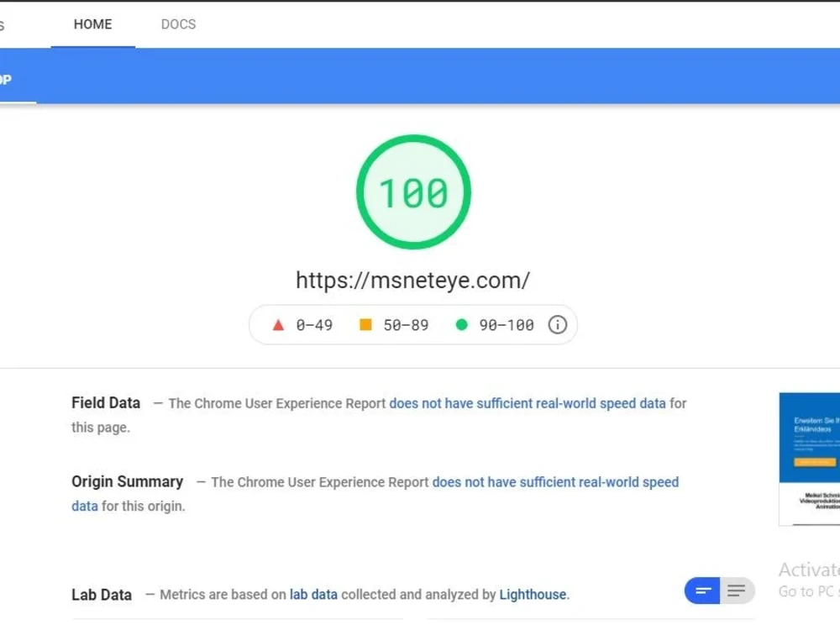The height and width of the screenshot is (630, 840).
Task: Click the 50–89 range label
Action: tap(406, 325)
